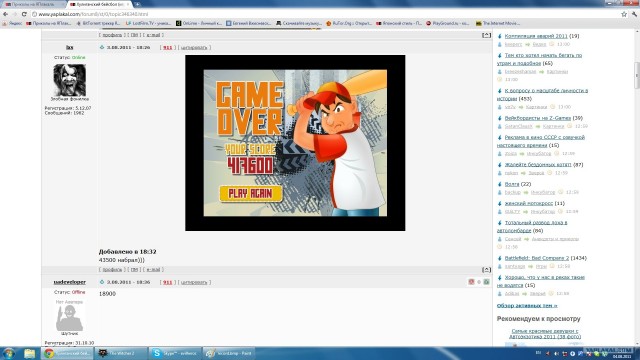
Task: Click e-mail link under lxs post
Action: 153,270
